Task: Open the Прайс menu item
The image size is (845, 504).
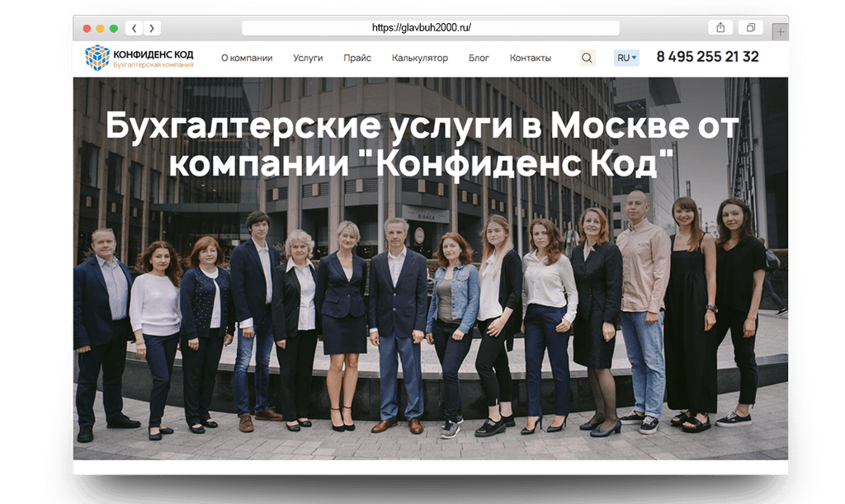Action: click(x=357, y=58)
